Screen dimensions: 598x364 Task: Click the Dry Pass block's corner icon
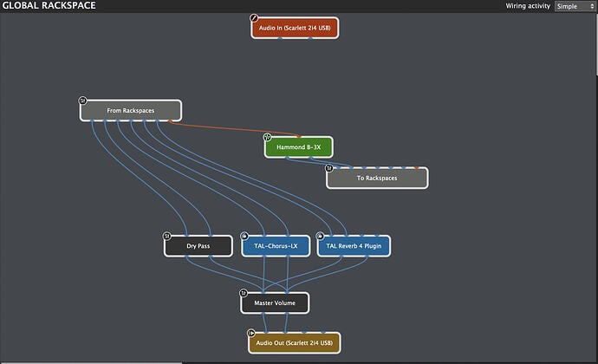pos(167,237)
